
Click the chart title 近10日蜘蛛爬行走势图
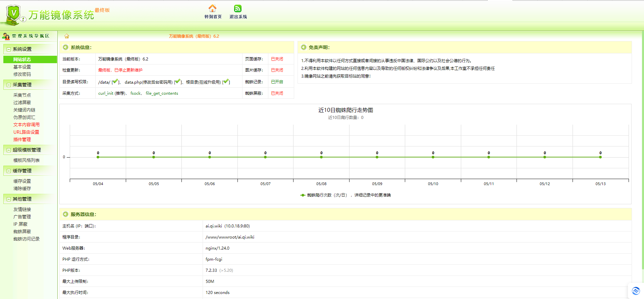pos(345,110)
